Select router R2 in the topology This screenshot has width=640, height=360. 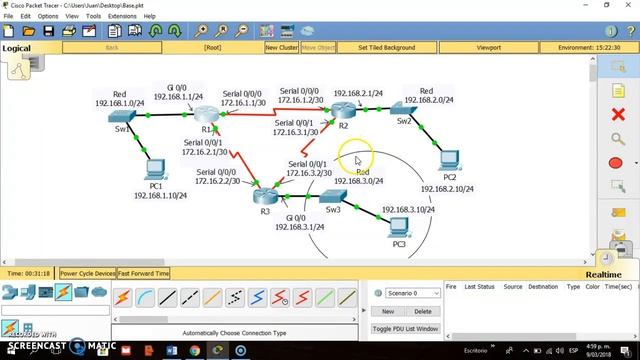tap(344, 110)
